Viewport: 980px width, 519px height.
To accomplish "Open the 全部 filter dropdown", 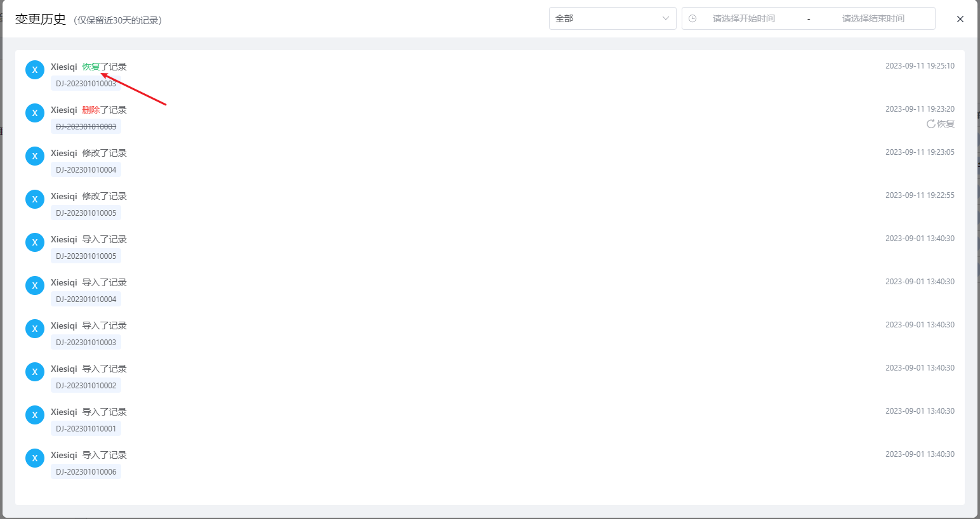I will (x=612, y=18).
